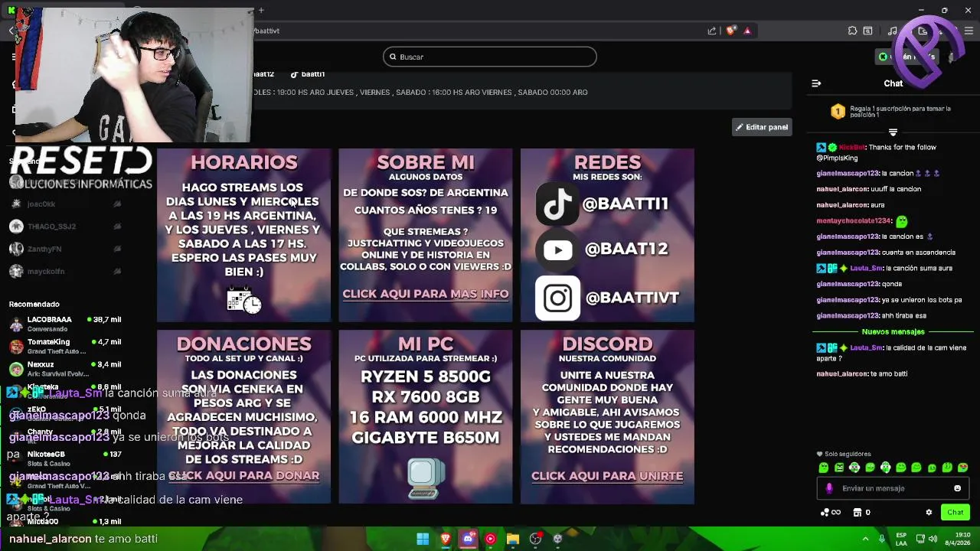Open chat settings gear icon

pos(929,512)
